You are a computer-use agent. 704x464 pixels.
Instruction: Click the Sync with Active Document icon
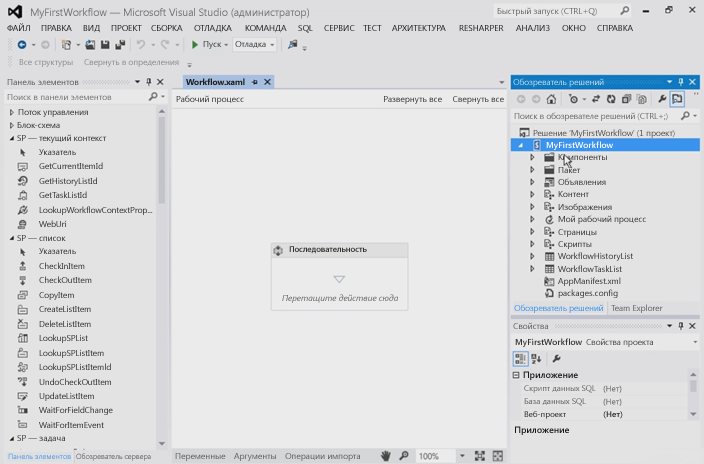click(x=596, y=99)
